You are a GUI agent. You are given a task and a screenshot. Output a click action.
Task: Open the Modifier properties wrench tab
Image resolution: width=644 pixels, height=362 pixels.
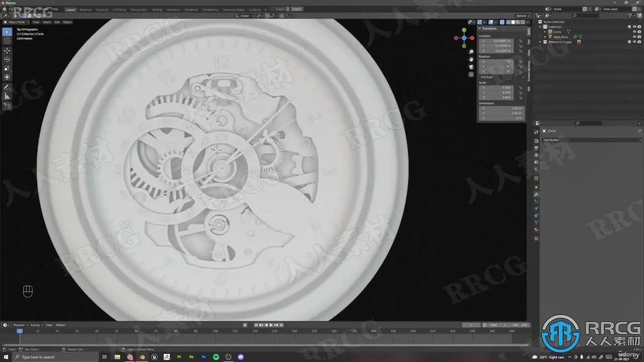click(x=536, y=195)
